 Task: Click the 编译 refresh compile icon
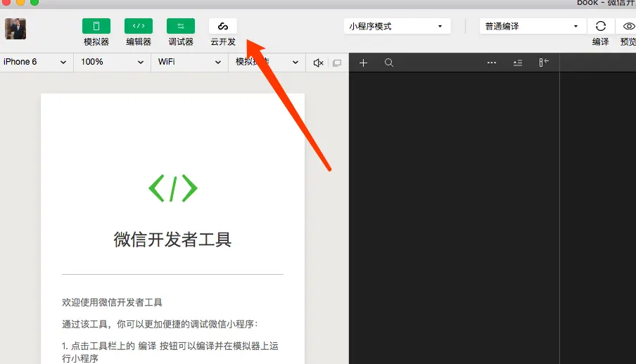click(x=600, y=26)
